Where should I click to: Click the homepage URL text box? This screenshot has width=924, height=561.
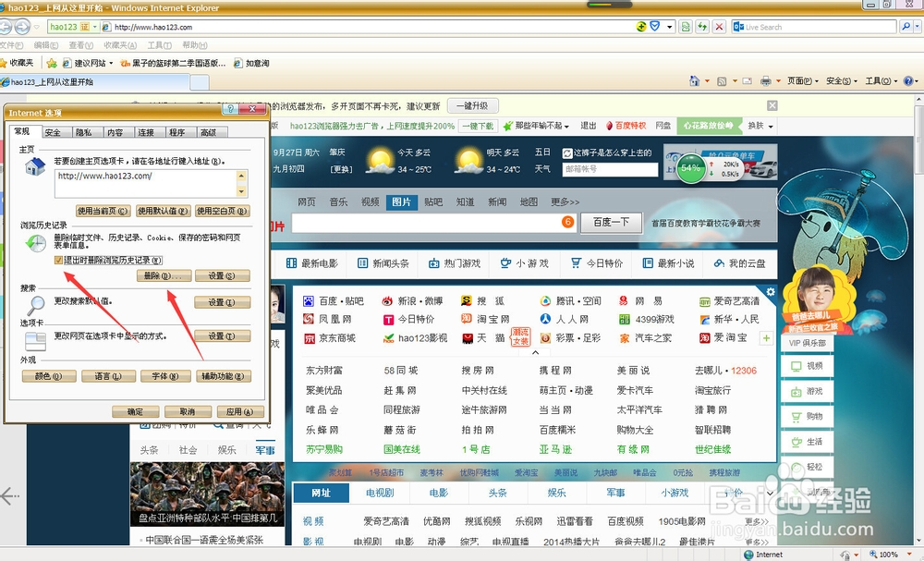pos(146,183)
